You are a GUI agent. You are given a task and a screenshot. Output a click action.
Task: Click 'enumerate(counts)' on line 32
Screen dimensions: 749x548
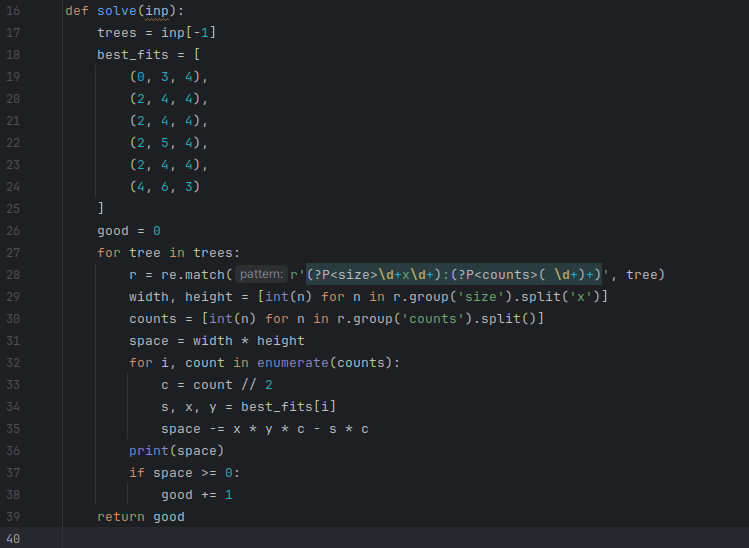click(324, 363)
